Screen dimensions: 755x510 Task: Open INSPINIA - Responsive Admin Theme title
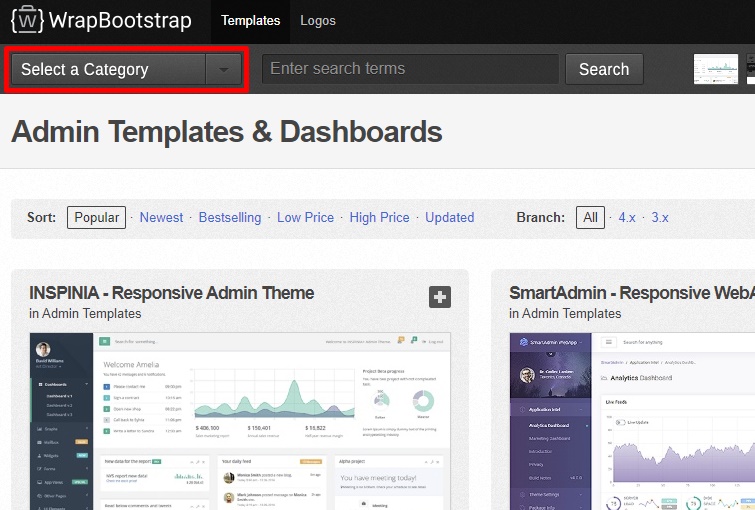[x=171, y=293]
